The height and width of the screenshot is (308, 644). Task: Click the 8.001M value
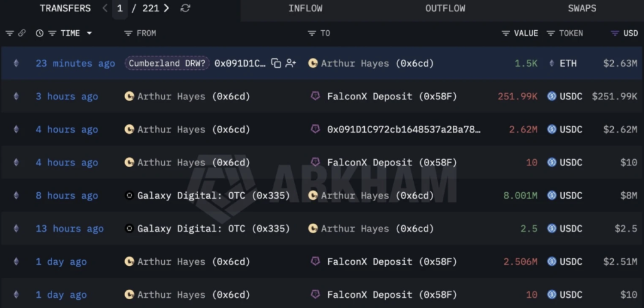click(520, 195)
